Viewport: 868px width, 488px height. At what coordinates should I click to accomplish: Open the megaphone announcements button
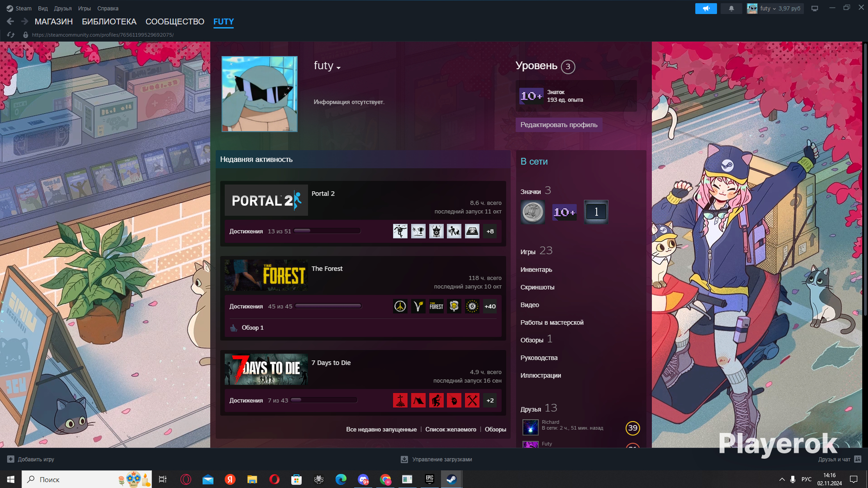point(706,8)
